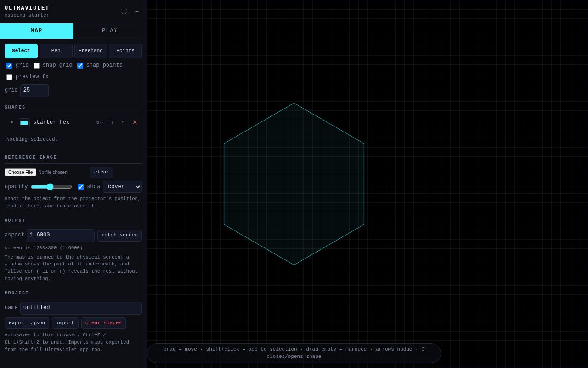588x368 pixels.
Task: Select the starter hex shape name
Action: coord(51,122)
